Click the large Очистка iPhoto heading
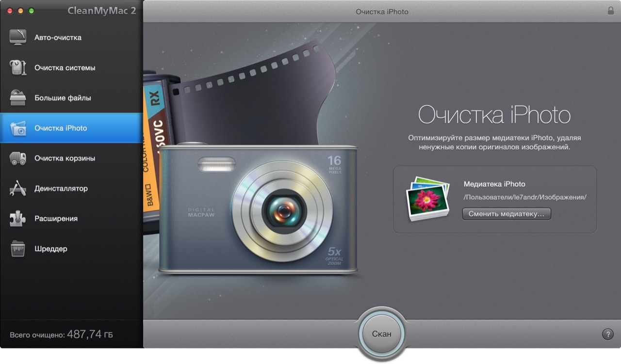 494,115
